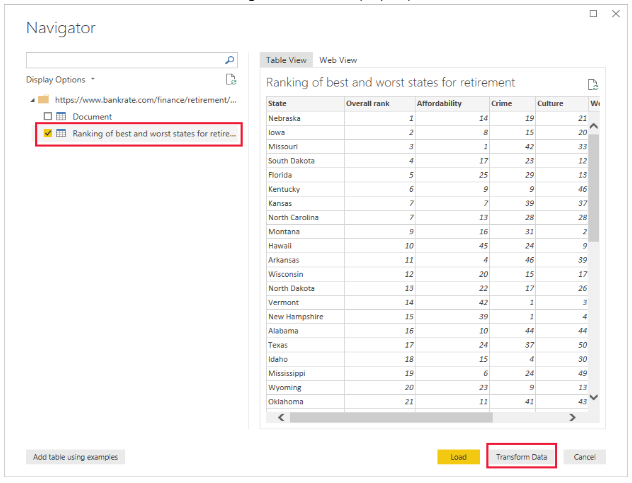Cancel the Navigator dialog

pyautogui.click(x=584, y=457)
